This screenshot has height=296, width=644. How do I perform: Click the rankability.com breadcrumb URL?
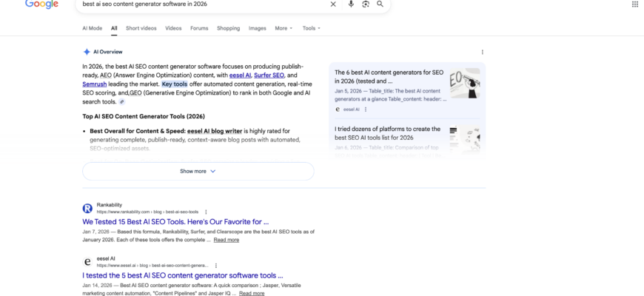click(x=147, y=212)
